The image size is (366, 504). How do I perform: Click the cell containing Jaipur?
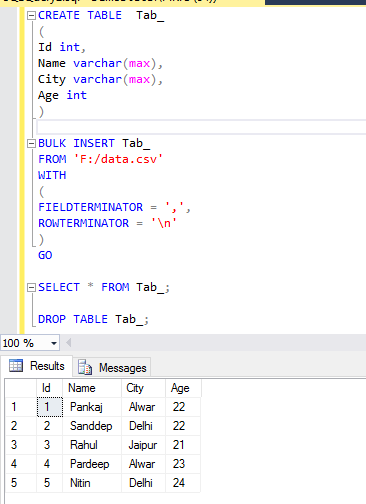point(143,445)
